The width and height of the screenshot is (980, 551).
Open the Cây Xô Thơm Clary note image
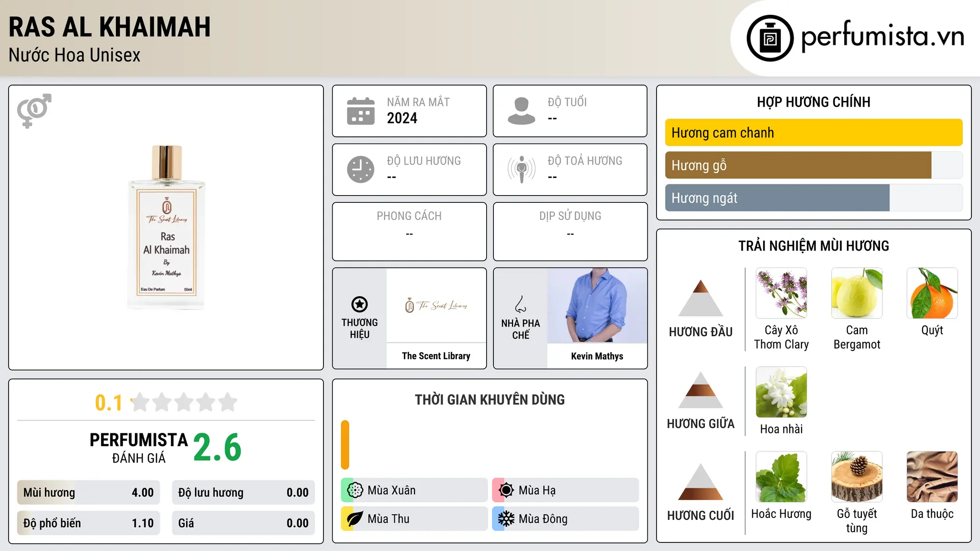click(x=781, y=293)
